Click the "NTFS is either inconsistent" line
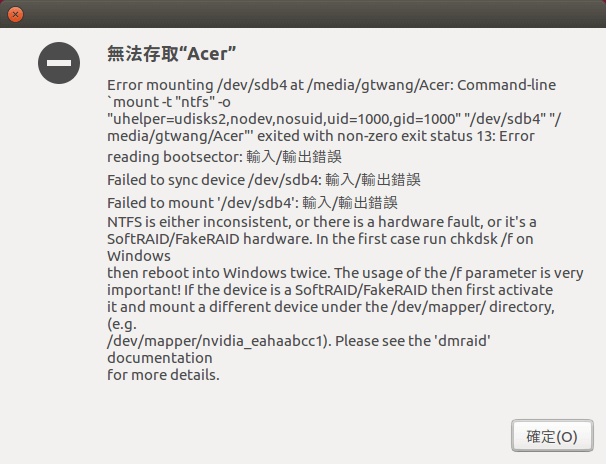Screen dimensions: 606x464 321,221
